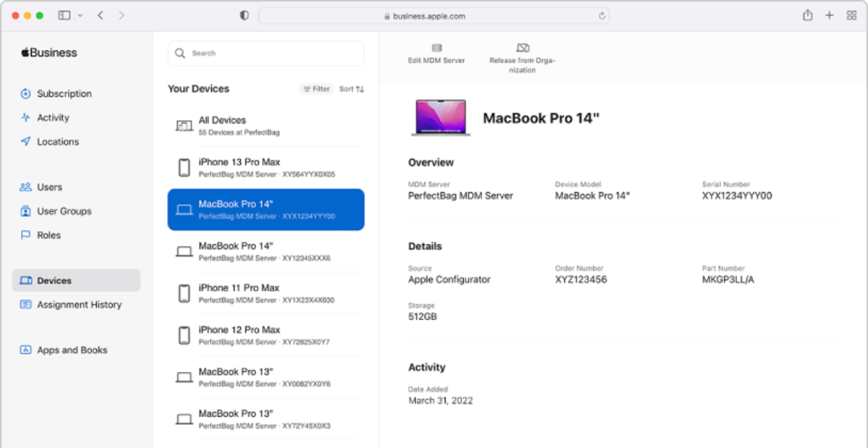Expand Safari sidebar toggle dropdown chevron

pos(80,15)
